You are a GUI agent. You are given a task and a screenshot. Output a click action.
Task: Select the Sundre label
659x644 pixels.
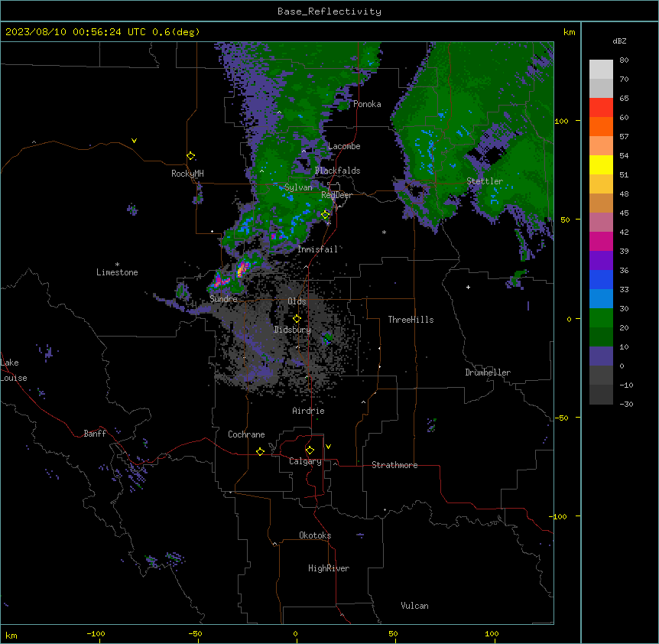coord(223,299)
